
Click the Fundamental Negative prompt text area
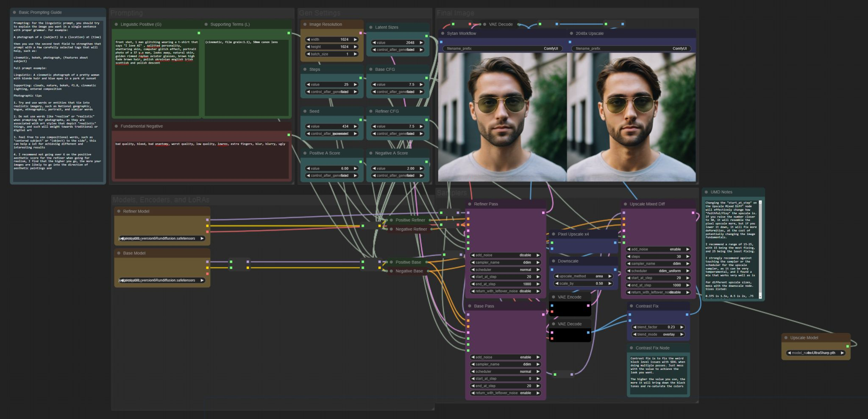pos(202,160)
